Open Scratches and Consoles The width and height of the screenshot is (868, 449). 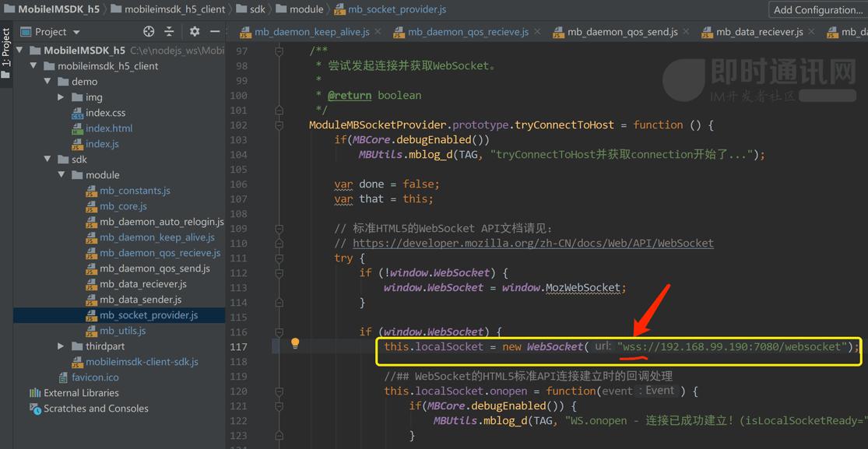click(x=96, y=409)
